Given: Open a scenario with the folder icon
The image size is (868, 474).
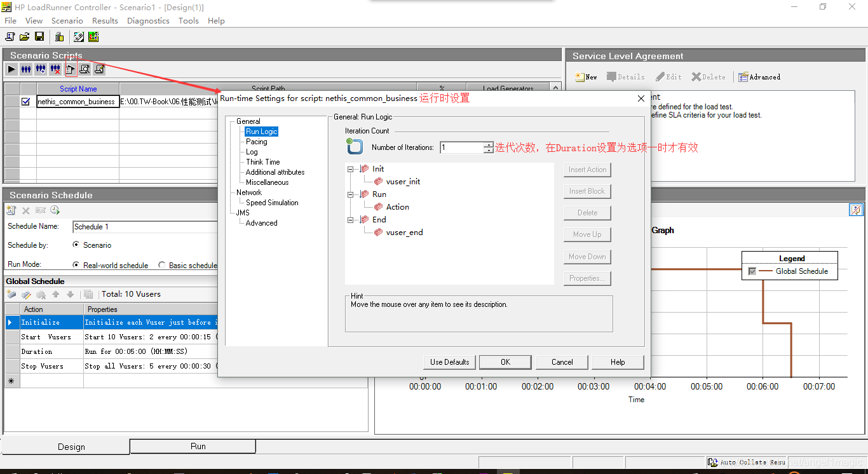Looking at the screenshot, I should [x=25, y=37].
